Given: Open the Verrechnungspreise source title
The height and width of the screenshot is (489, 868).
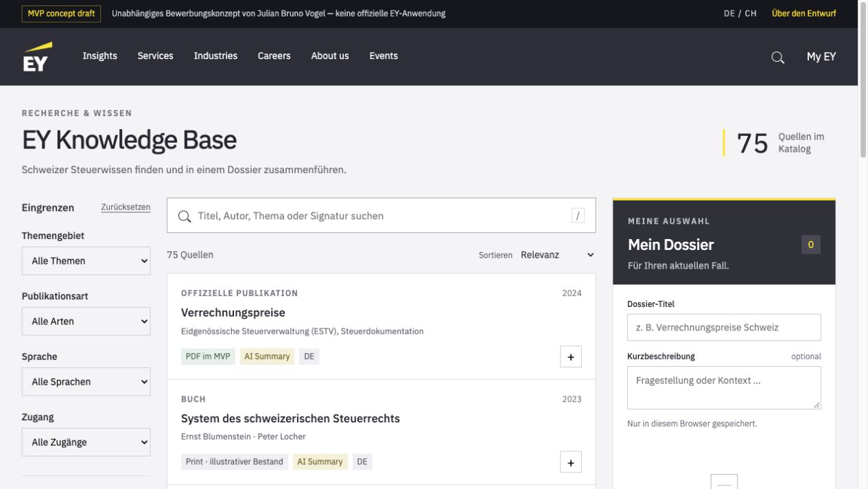Looking at the screenshot, I should coord(233,312).
